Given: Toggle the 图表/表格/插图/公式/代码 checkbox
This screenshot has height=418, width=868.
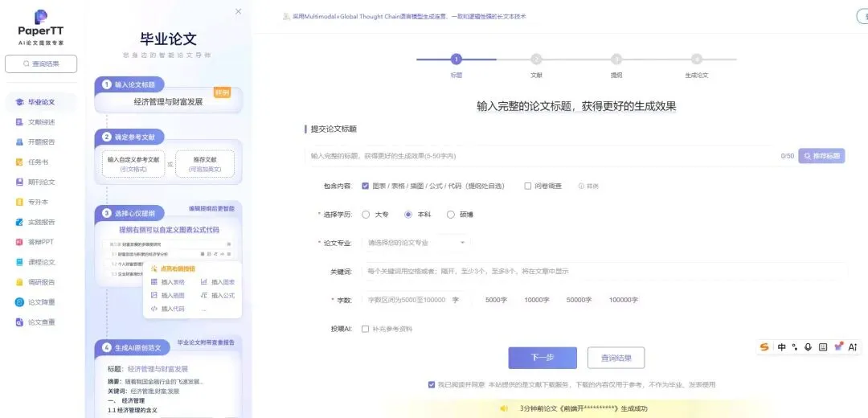Looking at the screenshot, I should 366,186.
